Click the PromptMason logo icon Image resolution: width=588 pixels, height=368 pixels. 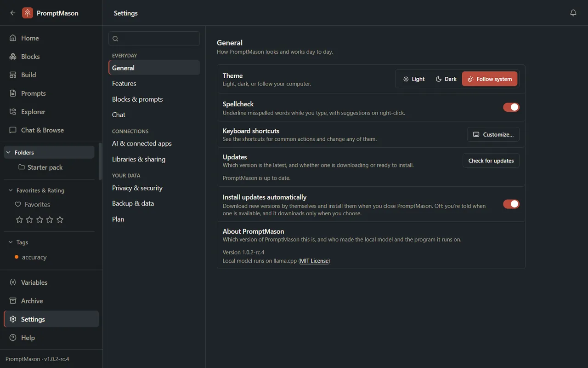(28, 13)
